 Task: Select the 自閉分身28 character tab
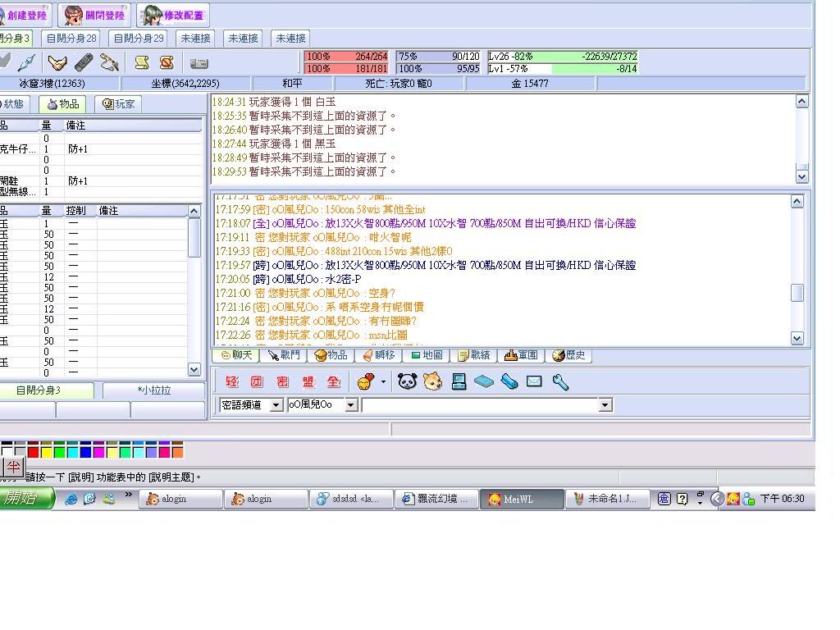(x=71, y=38)
